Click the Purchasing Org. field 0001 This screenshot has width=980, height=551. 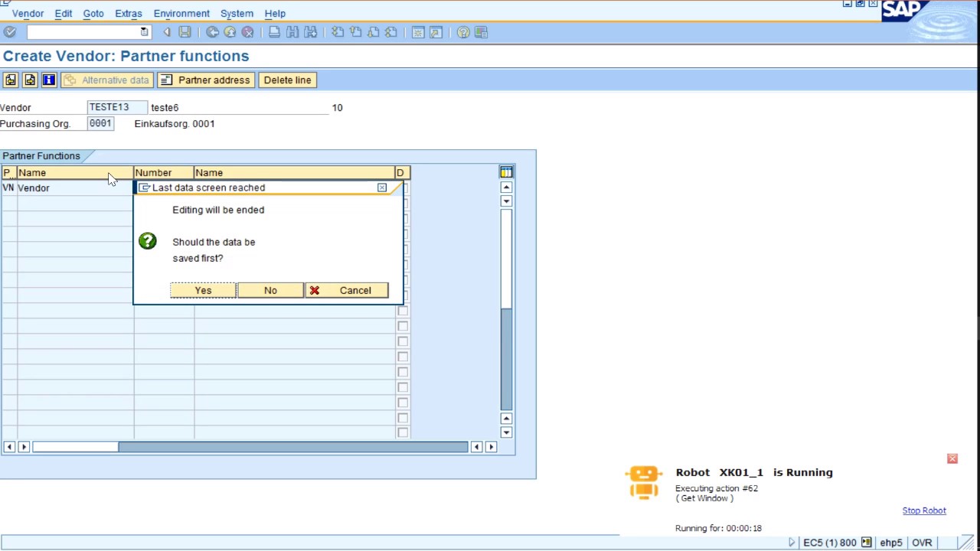pyautogui.click(x=100, y=123)
